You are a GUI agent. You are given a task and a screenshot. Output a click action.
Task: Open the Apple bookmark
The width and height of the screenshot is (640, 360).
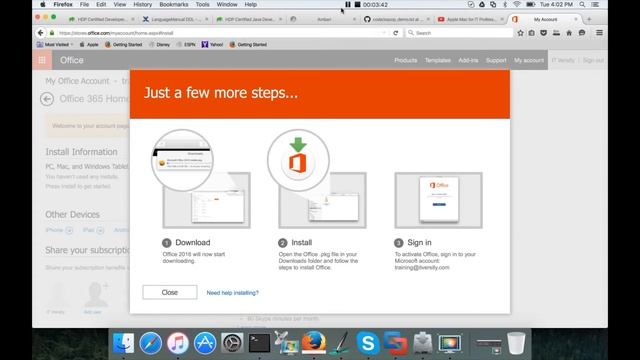click(x=89, y=44)
